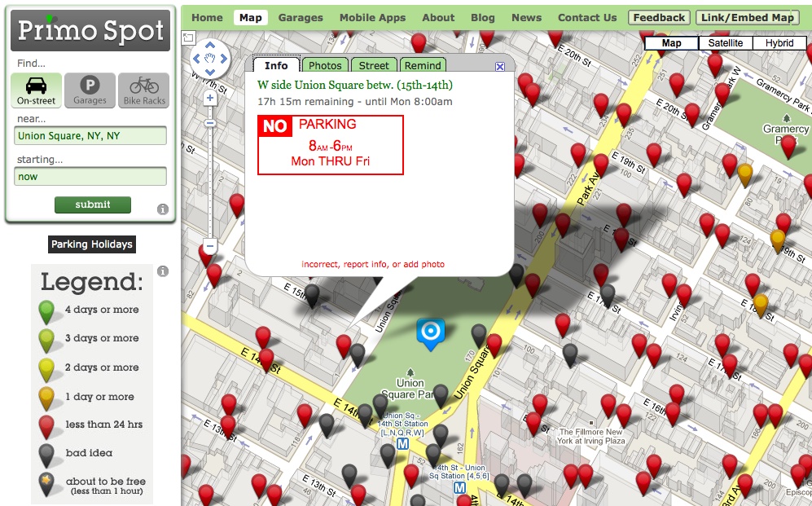Select the Garages parking icon
Viewport: 812px width, 506px height.
click(x=90, y=90)
